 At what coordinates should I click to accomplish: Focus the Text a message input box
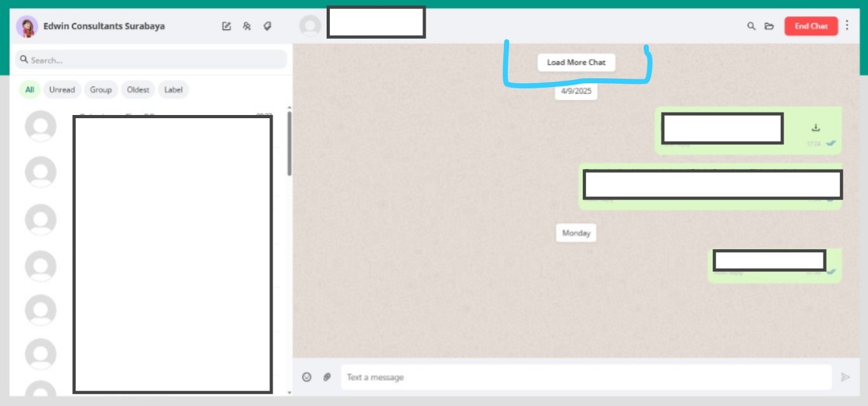tap(585, 377)
